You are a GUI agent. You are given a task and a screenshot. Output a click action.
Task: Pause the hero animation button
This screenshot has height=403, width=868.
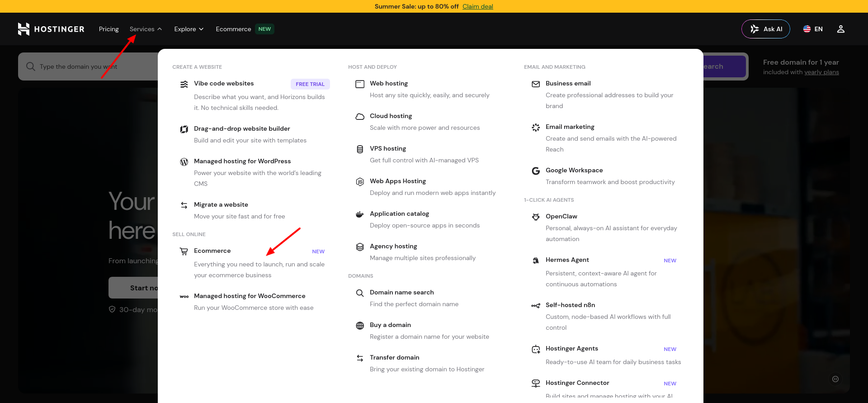[x=835, y=379]
